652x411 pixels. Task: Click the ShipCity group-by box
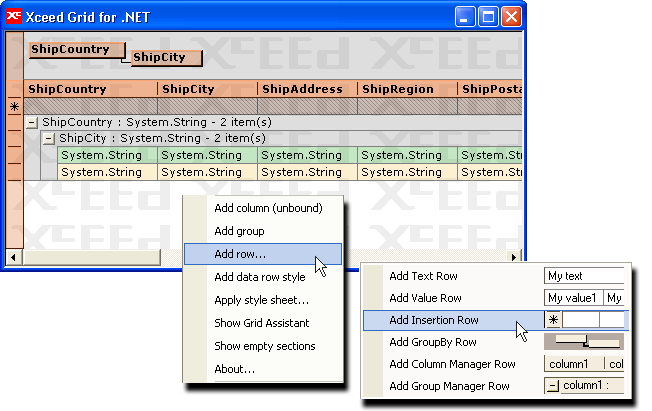point(167,57)
